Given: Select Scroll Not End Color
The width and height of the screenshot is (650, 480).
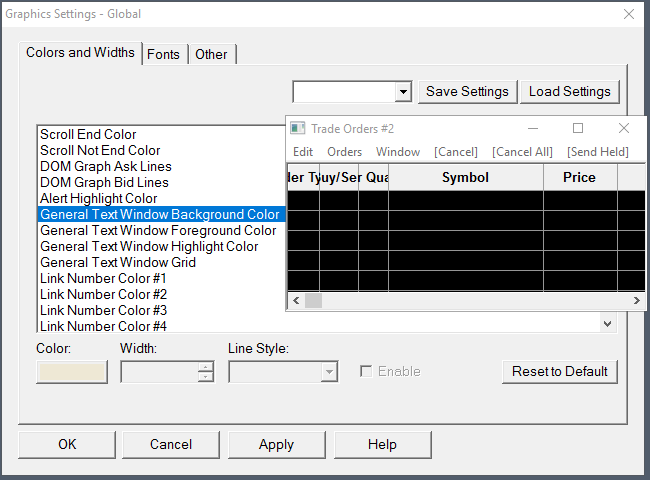Looking at the screenshot, I should coord(162,150).
